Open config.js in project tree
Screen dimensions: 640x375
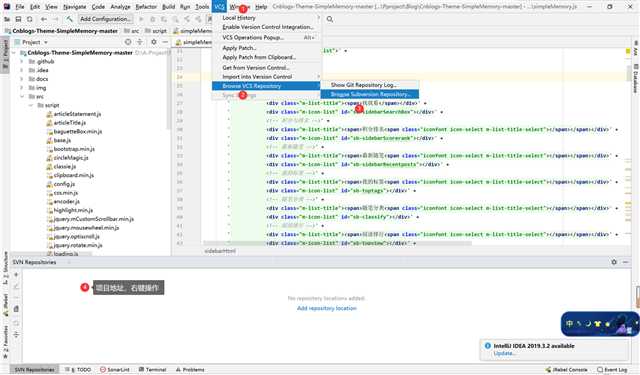61,184
